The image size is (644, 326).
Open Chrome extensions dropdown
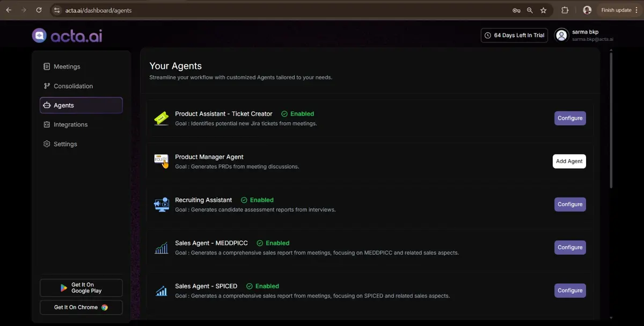(x=564, y=10)
